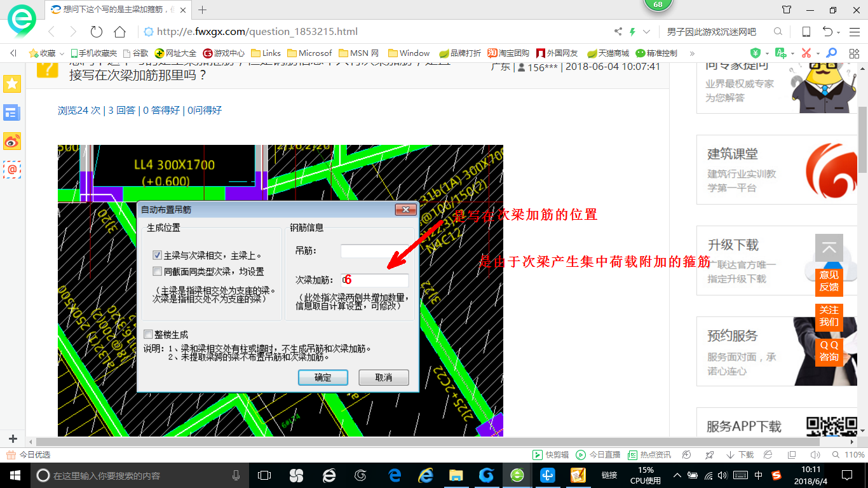Open 热点资讯 in status bar
The height and width of the screenshot is (488, 868).
click(x=649, y=455)
